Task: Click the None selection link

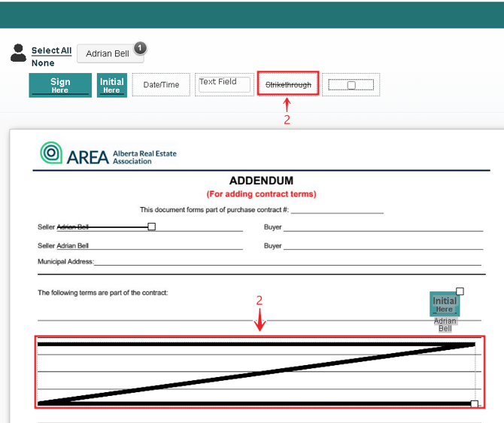Action: click(x=43, y=63)
